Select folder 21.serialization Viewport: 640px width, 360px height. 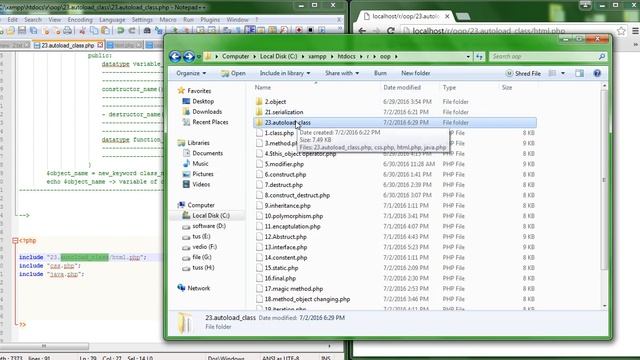pyautogui.click(x=284, y=112)
